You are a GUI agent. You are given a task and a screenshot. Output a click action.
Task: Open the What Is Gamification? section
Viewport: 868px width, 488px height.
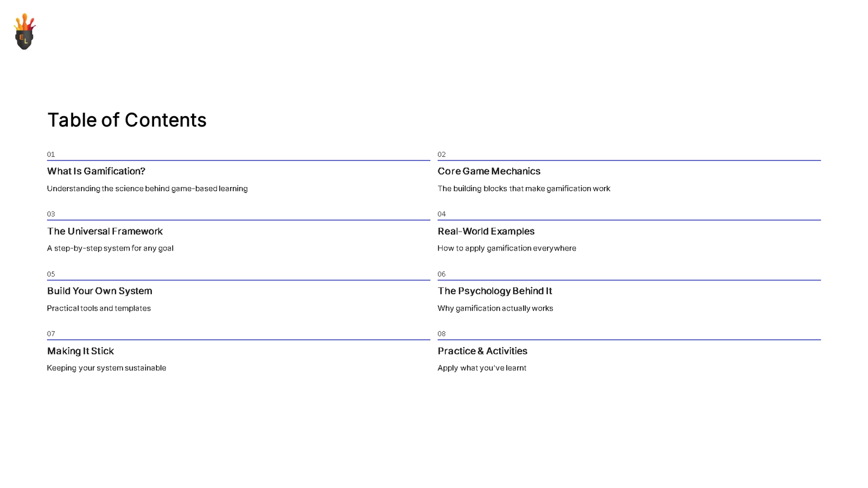click(x=96, y=171)
